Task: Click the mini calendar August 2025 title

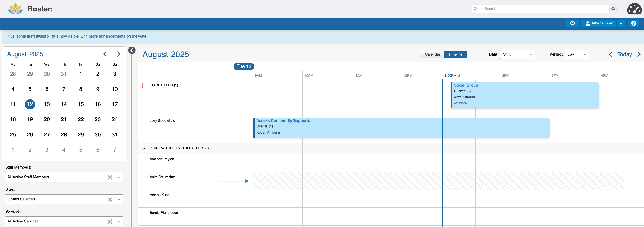Action: tap(25, 54)
